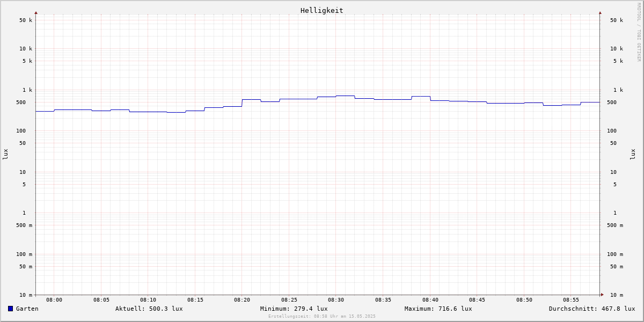Image resolution: width=644 pixels, height=322 pixels.
Task: Click the 1 k label on right axis
Action: [x=618, y=90]
